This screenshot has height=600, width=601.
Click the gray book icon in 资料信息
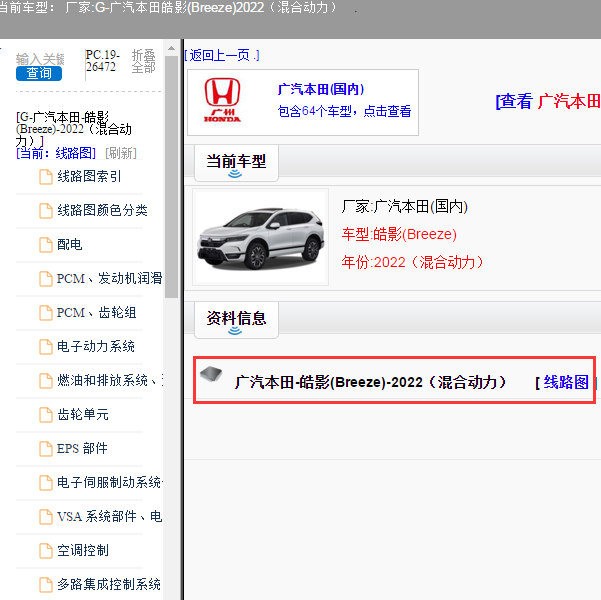click(211, 373)
